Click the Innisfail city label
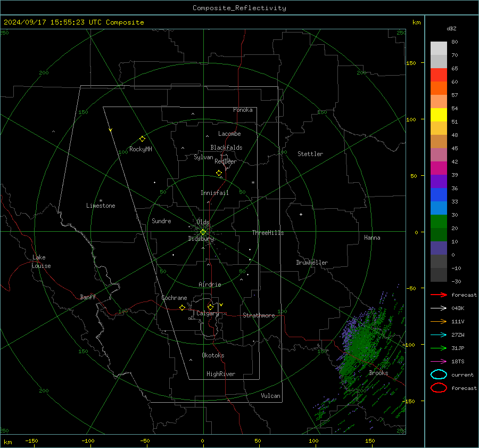479x448 pixels. tap(214, 193)
